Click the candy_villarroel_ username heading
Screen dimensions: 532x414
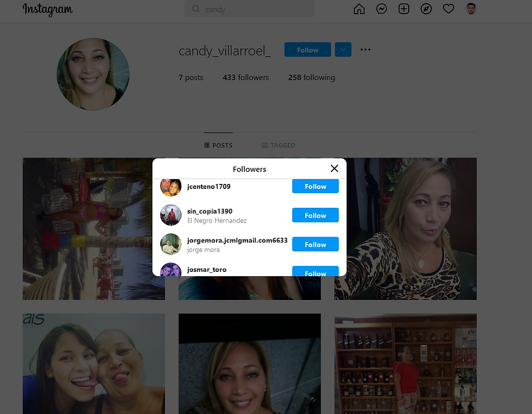(x=225, y=51)
